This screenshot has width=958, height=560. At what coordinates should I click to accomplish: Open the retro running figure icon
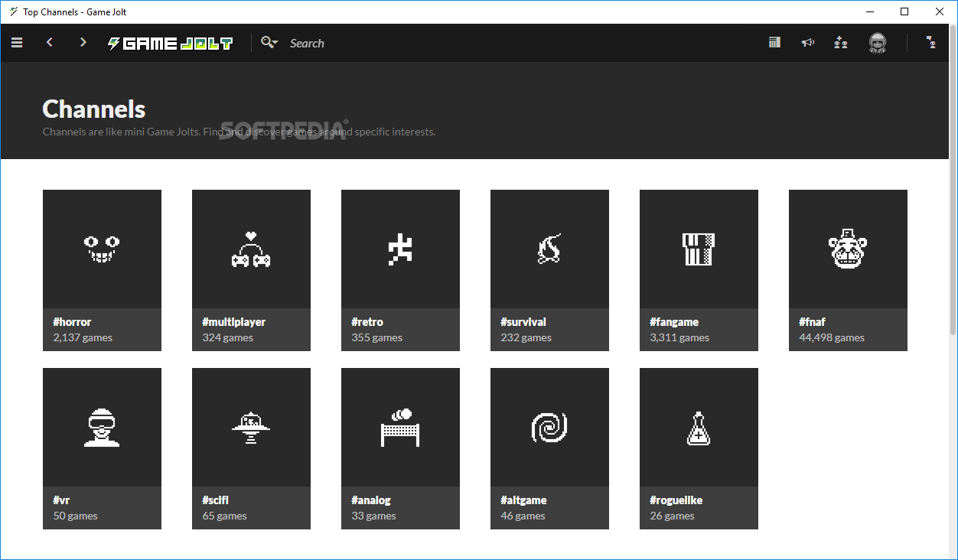coord(400,249)
